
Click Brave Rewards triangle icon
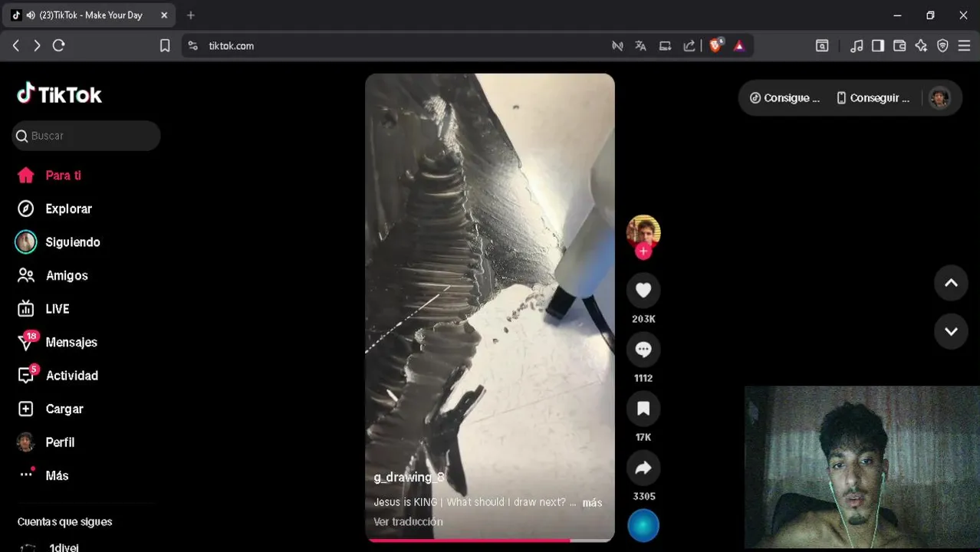[x=739, y=46]
